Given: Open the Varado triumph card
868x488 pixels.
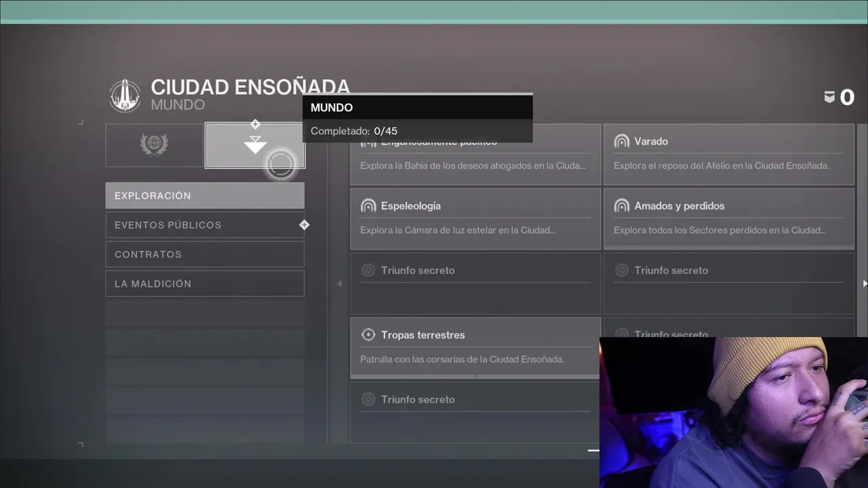Looking at the screenshot, I should click(x=729, y=155).
